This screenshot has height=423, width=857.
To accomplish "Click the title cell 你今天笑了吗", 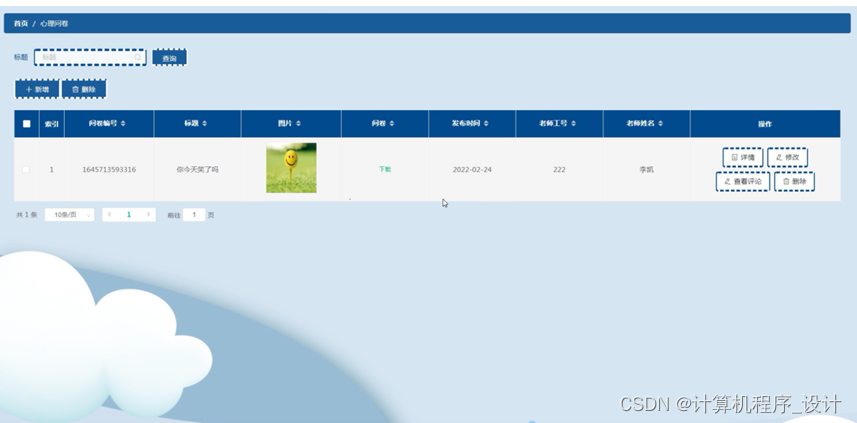I will tap(197, 169).
